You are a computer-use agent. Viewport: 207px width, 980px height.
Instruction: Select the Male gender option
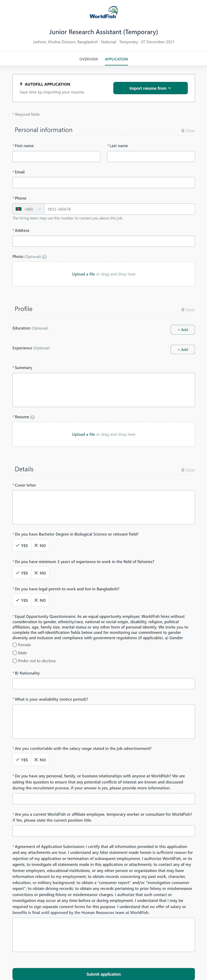click(15, 653)
